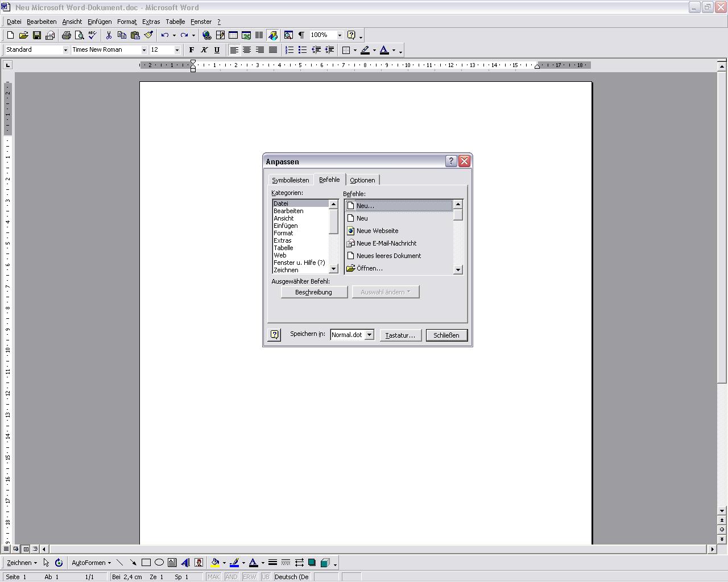Insert a Text Box from the drawing toolbar

point(172,563)
